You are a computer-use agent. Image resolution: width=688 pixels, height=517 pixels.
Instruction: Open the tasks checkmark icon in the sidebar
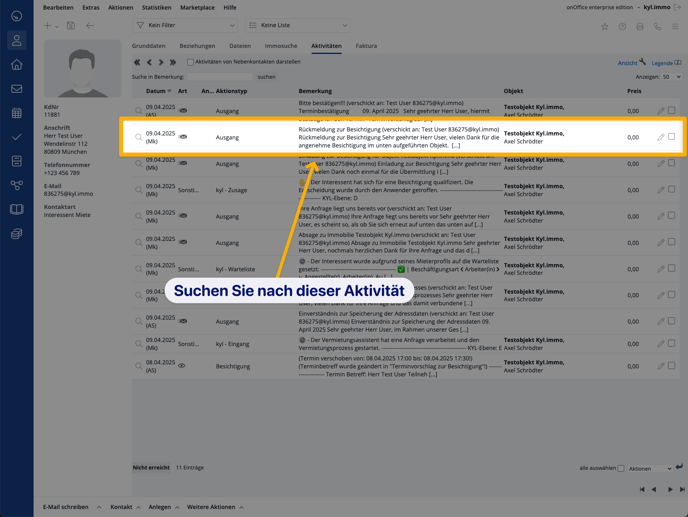coord(17,137)
